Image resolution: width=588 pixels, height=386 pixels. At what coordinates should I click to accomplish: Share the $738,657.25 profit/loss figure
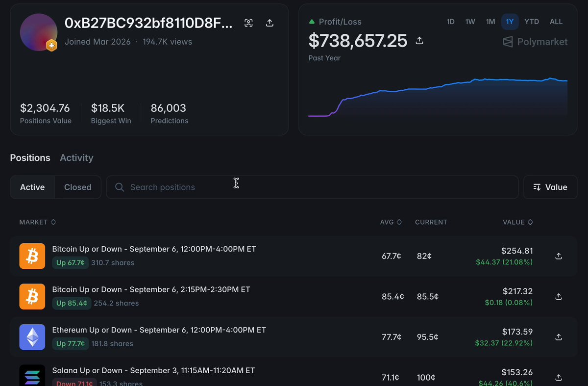[x=419, y=41]
